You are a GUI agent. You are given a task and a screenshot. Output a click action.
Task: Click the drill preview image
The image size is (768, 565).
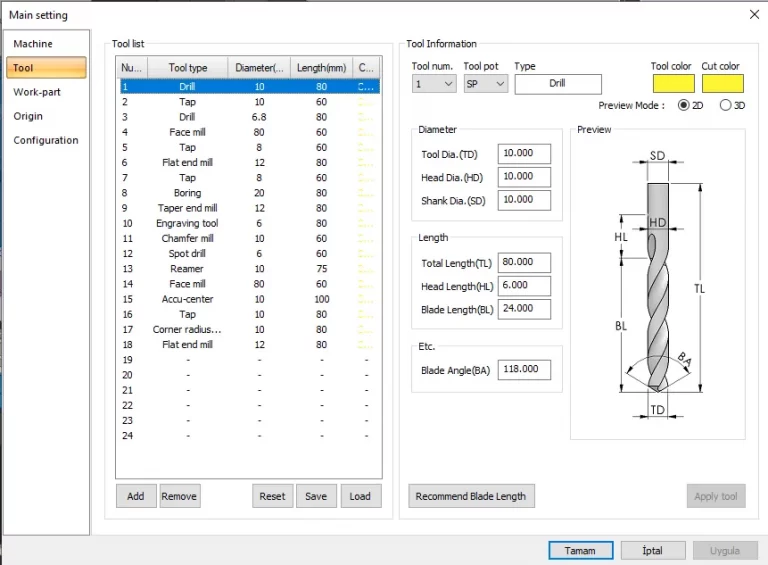click(657, 285)
